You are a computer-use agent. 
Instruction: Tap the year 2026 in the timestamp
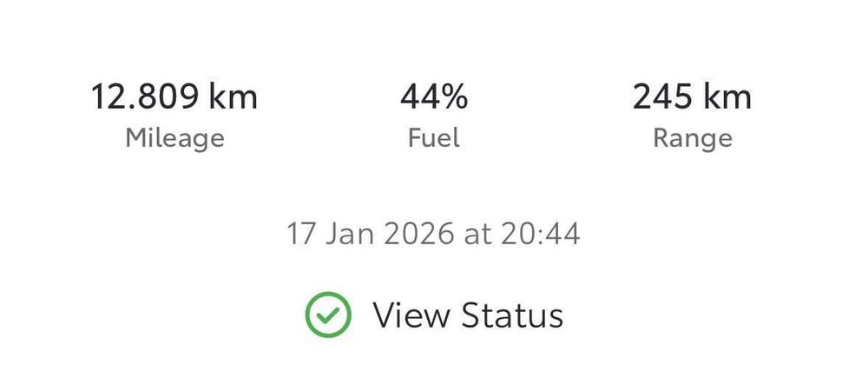coord(404,233)
